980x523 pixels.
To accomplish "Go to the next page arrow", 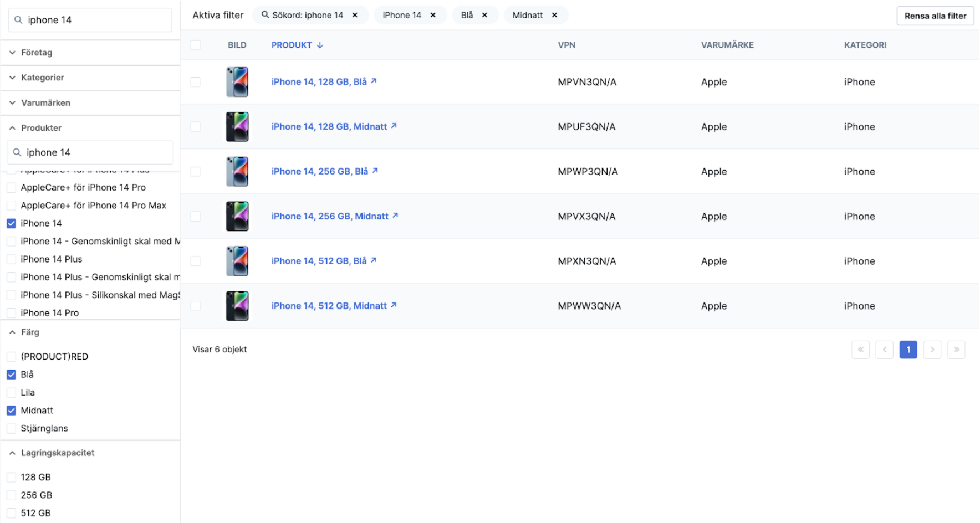I will tap(932, 350).
